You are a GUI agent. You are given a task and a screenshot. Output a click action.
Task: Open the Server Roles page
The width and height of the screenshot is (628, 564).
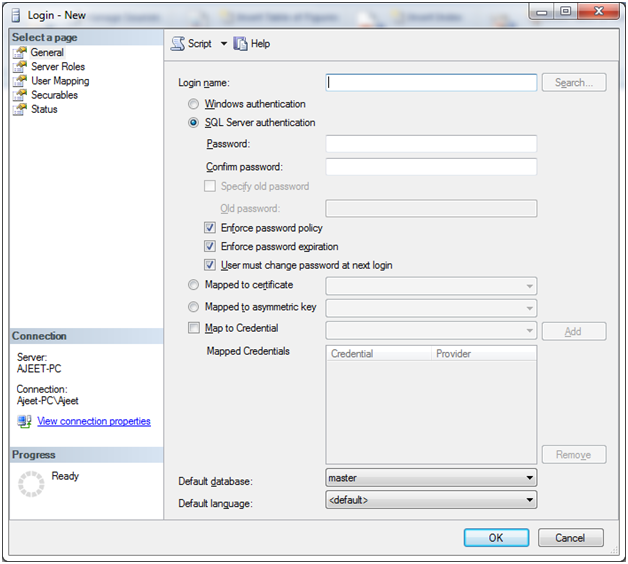point(57,67)
